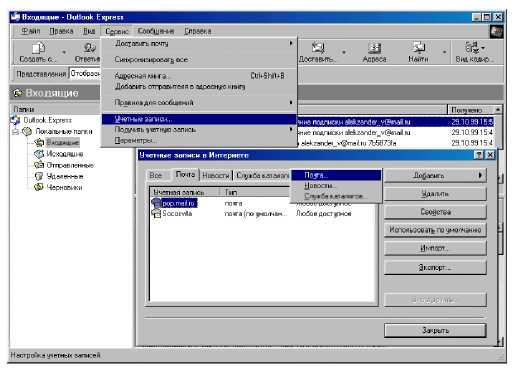Select the Исходящие folder in the tree

point(64,154)
